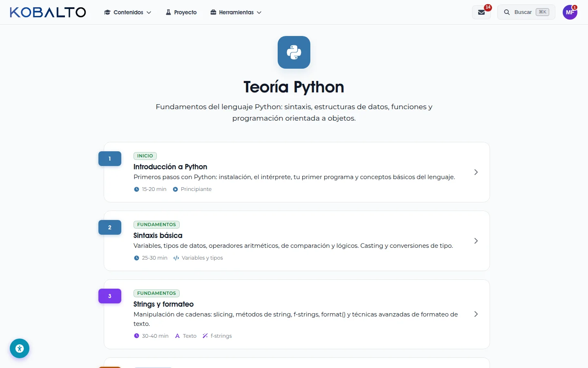The height and width of the screenshot is (368, 588).
Task: Click the toolbox icon beside Herramientas
Action: pyautogui.click(x=213, y=12)
